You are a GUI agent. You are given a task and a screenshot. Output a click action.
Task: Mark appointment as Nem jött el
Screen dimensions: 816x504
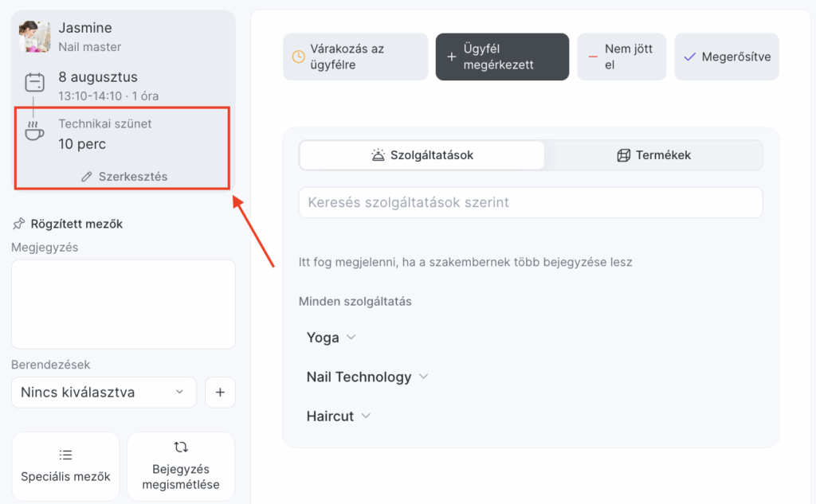pyautogui.click(x=622, y=57)
